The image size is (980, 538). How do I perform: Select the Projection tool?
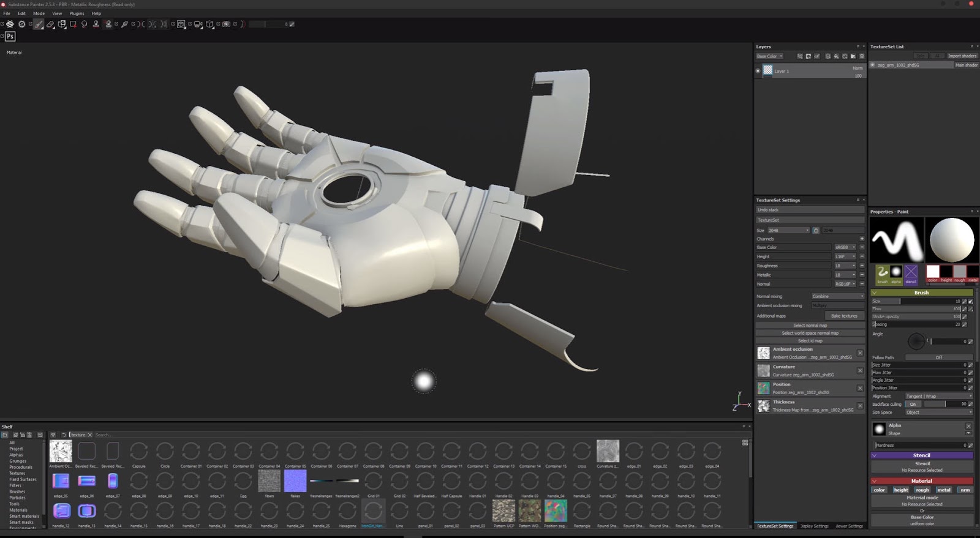62,24
